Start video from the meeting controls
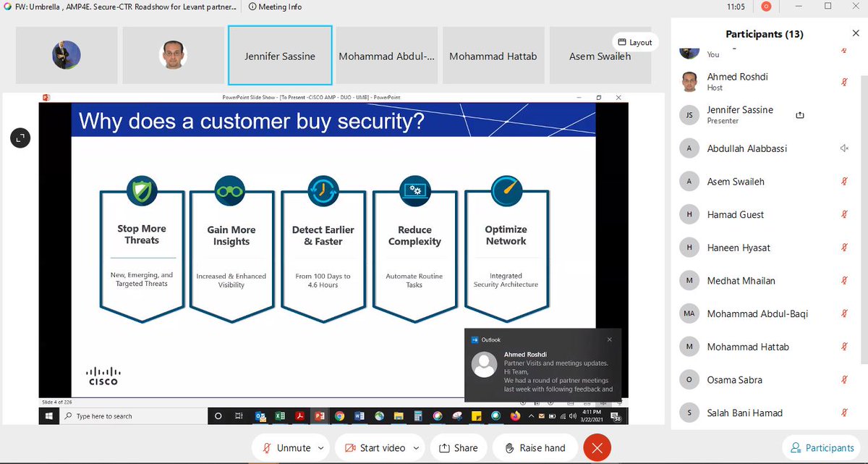Screen dimensions: 868x464 click(375, 448)
